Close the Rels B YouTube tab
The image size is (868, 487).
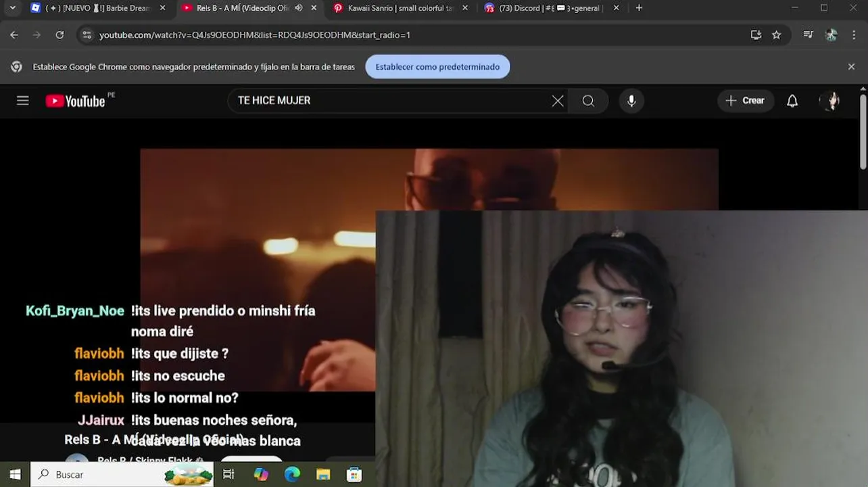pyautogui.click(x=314, y=8)
